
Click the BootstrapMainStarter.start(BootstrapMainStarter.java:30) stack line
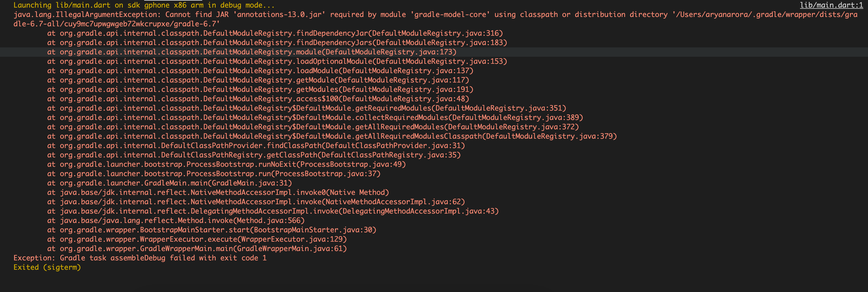[x=212, y=230]
